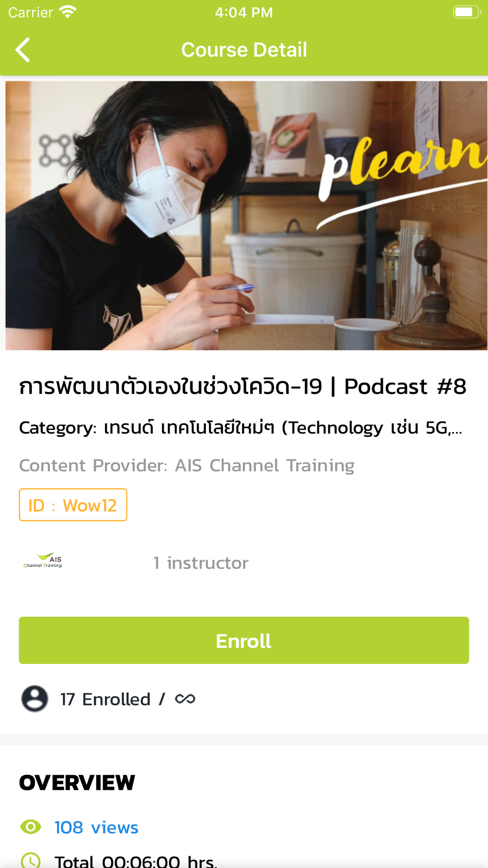Tap the Total 00:06:00 hrs. text

[136, 861]
